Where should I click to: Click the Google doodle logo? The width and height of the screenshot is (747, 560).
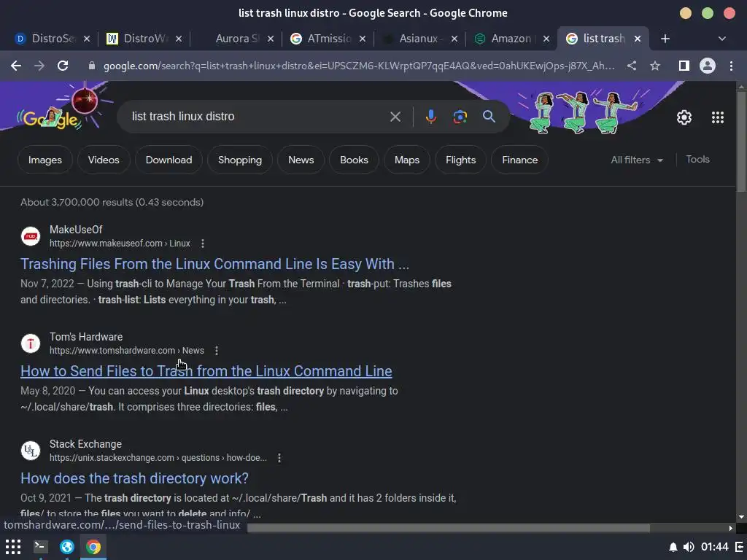pos(50,118)
